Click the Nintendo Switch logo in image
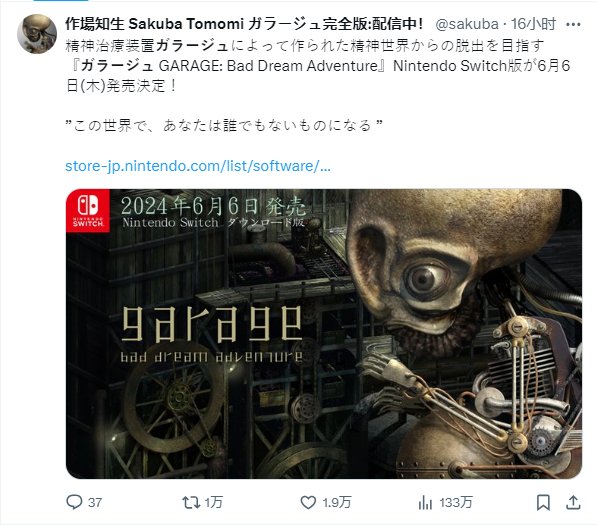Viewport: 597px width, 525px height. tap(88, 210)
